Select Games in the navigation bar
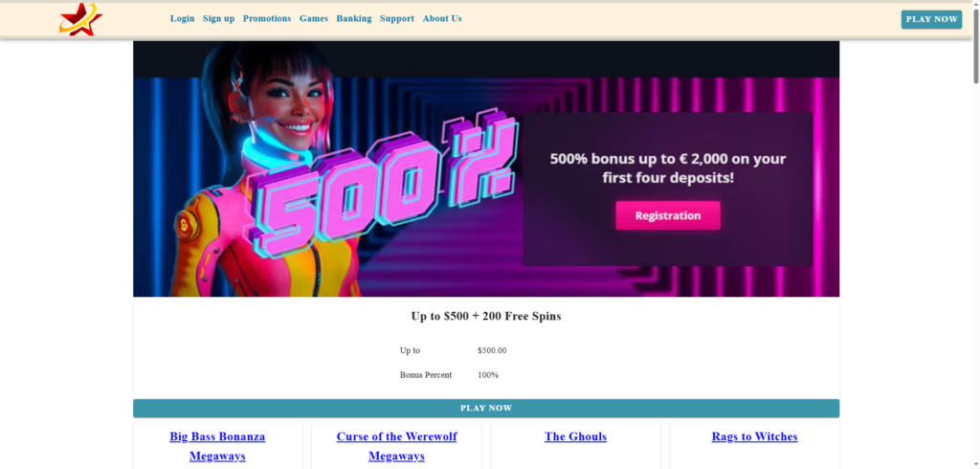This screenshot has height=469, width=980. 313,18
